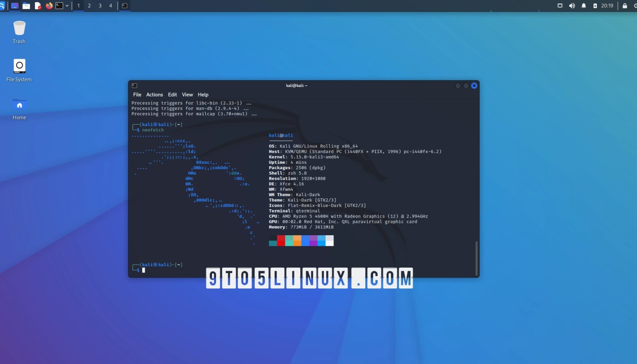
Task: Select the terminal window button in taskbar
Action: pos(125,6)
